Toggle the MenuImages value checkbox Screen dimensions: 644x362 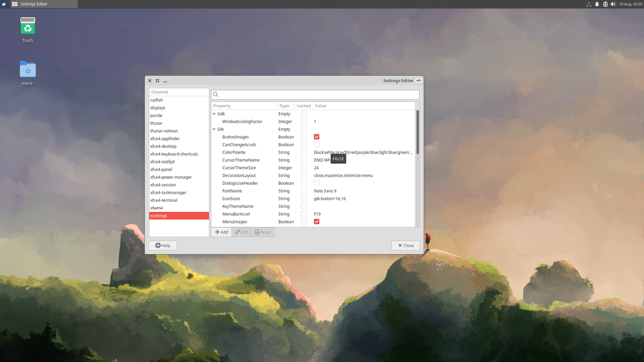coord(316,222)
